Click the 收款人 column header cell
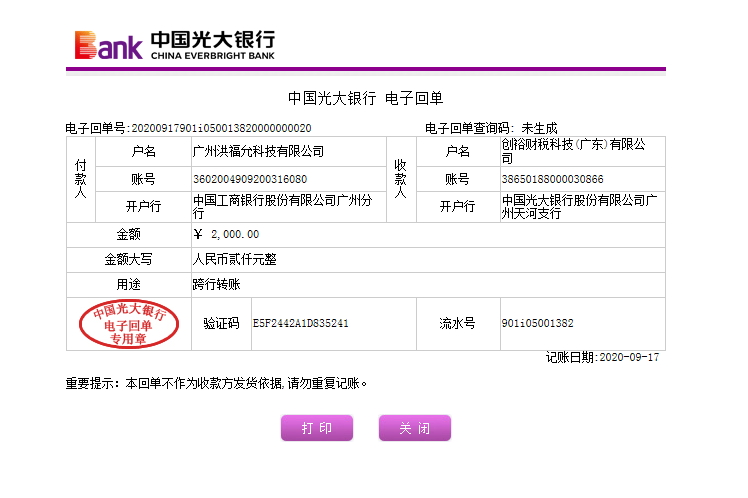 click(401, 179)
